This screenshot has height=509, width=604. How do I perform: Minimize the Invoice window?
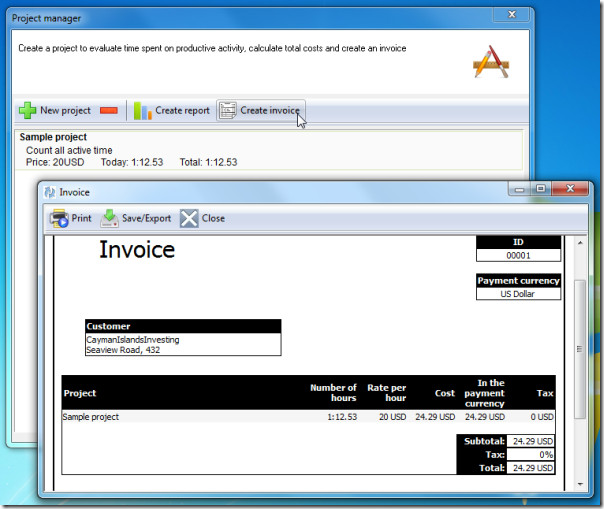[x=519, y=189]
